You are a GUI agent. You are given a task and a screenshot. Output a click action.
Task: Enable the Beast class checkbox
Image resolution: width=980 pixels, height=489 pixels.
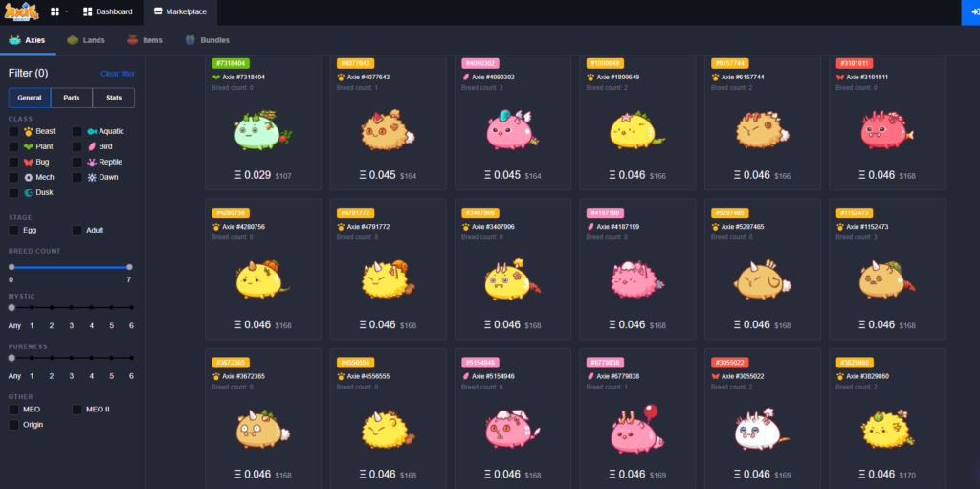click(13, 131)
